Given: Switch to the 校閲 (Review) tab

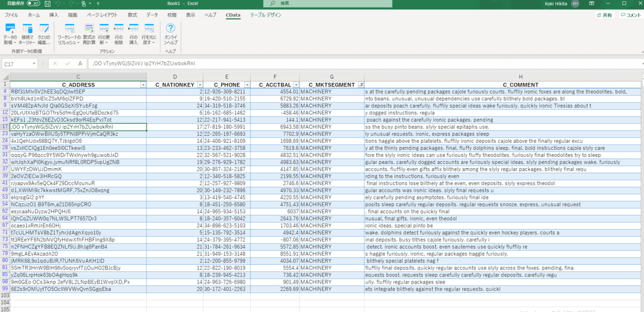Looking at the screenshot, I should [x=172, y=15].
